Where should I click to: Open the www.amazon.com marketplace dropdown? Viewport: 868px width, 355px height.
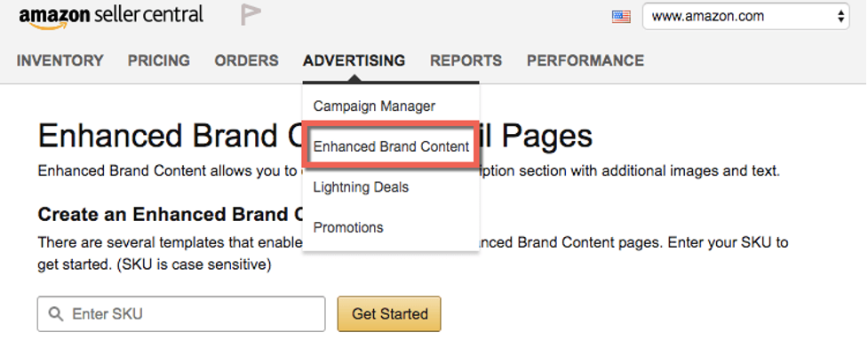coord(745,16)
